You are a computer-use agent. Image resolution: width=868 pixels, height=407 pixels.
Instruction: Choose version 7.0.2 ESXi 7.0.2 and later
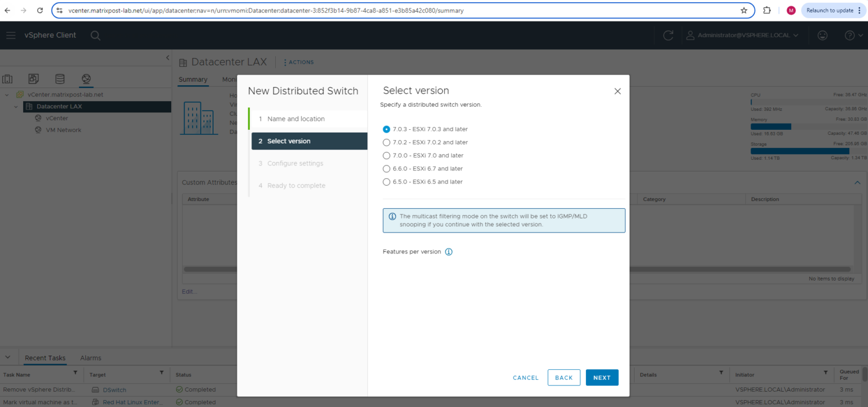(386, 142)
